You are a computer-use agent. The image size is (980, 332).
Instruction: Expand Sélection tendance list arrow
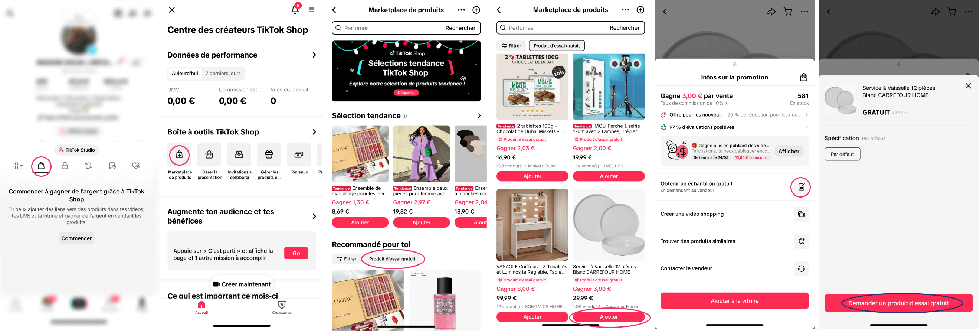(479, 116)
